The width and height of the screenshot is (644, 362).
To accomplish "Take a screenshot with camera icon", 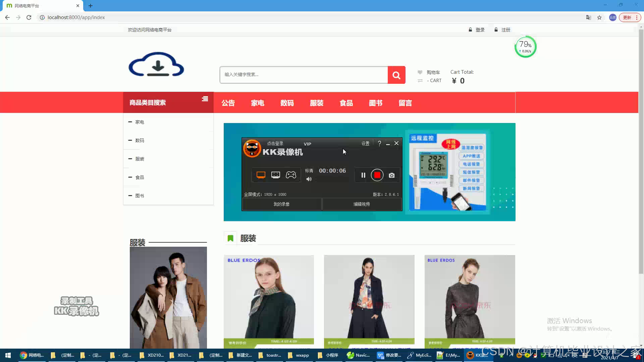I will 391,175.
